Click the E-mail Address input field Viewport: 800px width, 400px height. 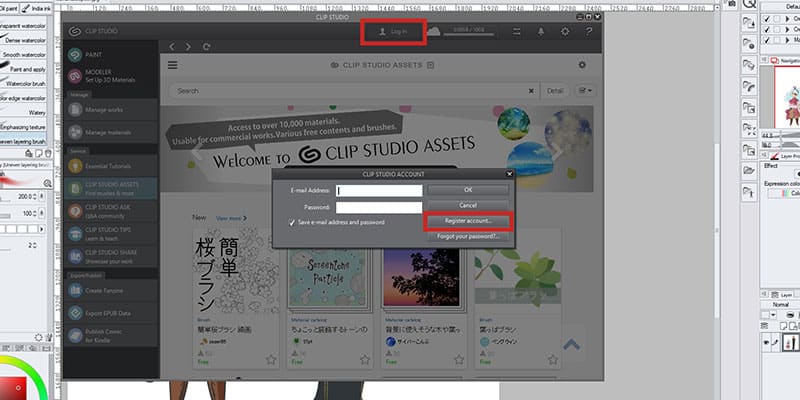[379, 190]
